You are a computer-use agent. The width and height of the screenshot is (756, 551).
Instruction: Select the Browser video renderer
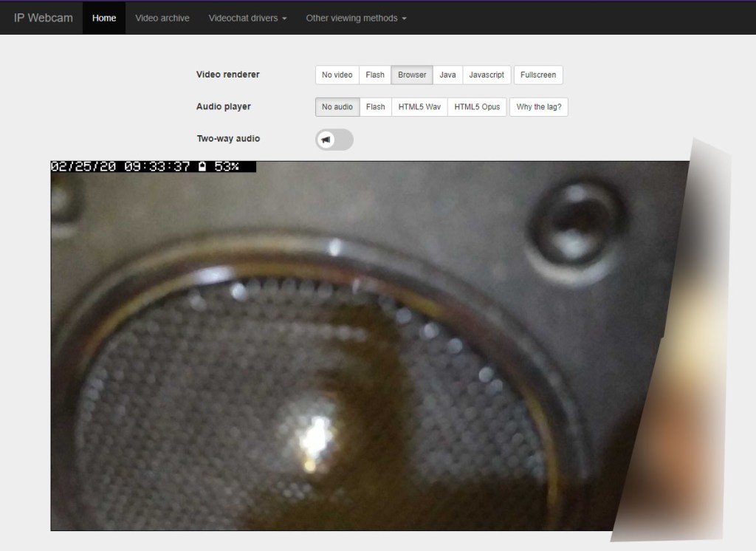click(x=412, y=75)
